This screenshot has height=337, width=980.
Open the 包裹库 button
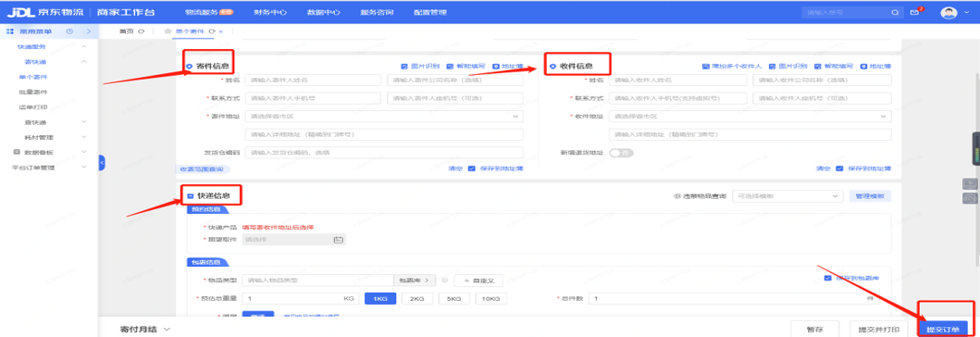[x=415, y=281]
